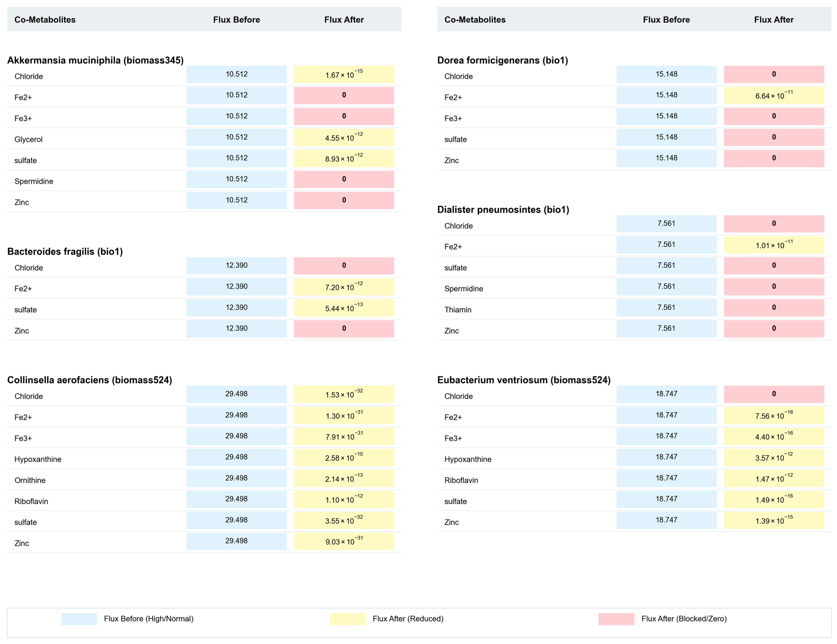Viewport: 837px width, 644px height.
Task: Click the left Co-Metabolites column header
Action: click(x=45, y=20)
